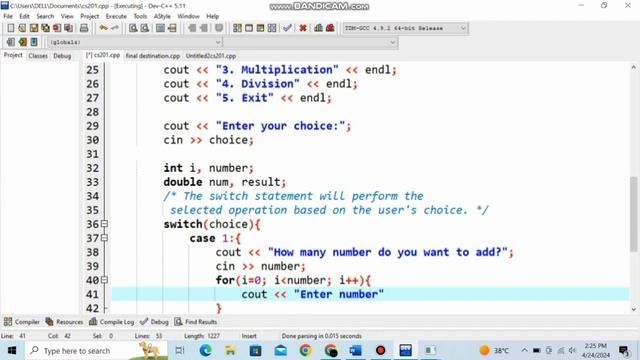Collapse the for loop fold at line 40
640x360 pixels.
[x=104, y=280]
